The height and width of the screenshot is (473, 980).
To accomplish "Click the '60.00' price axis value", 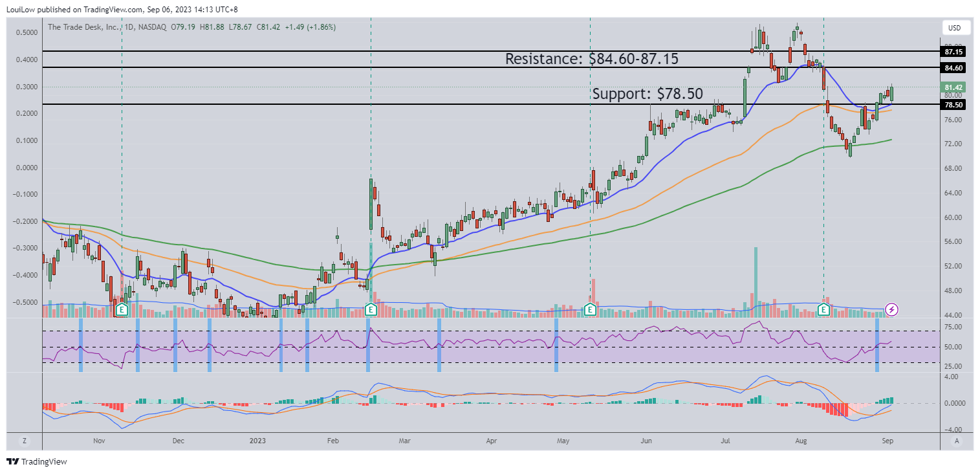I will [x=953, y=218].
